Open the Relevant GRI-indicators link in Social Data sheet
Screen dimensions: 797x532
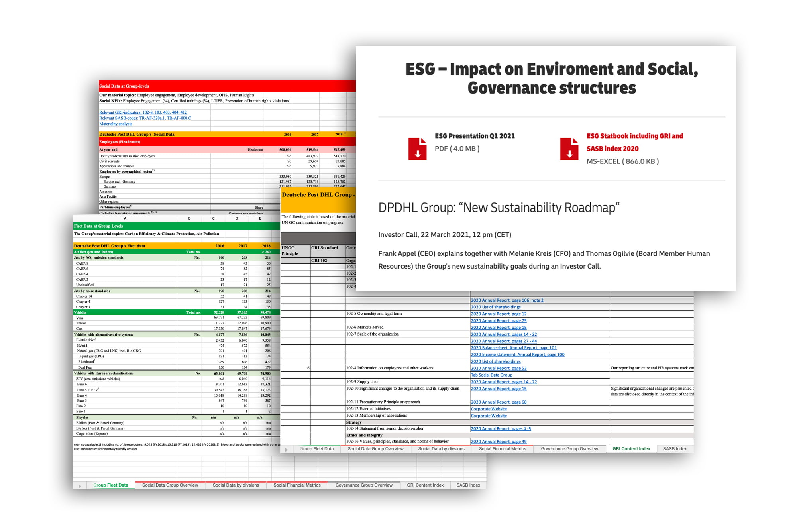tap(143, 112)
